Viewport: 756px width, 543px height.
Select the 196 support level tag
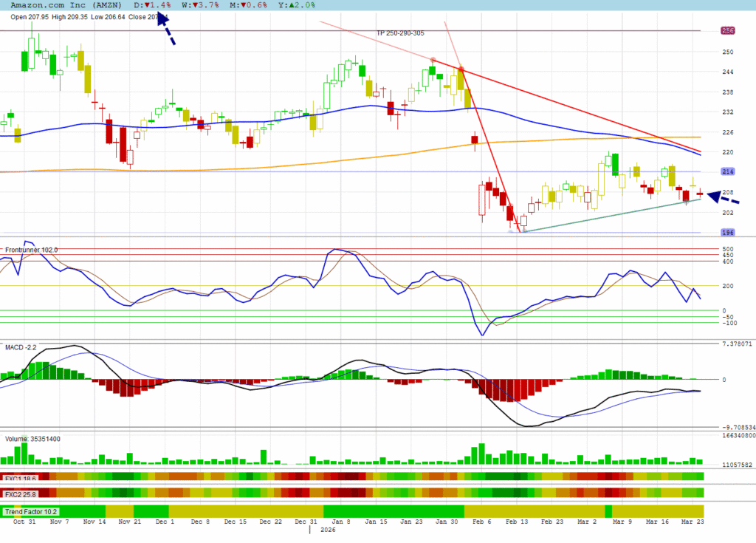pyautogui.click(x=727, y=233)
